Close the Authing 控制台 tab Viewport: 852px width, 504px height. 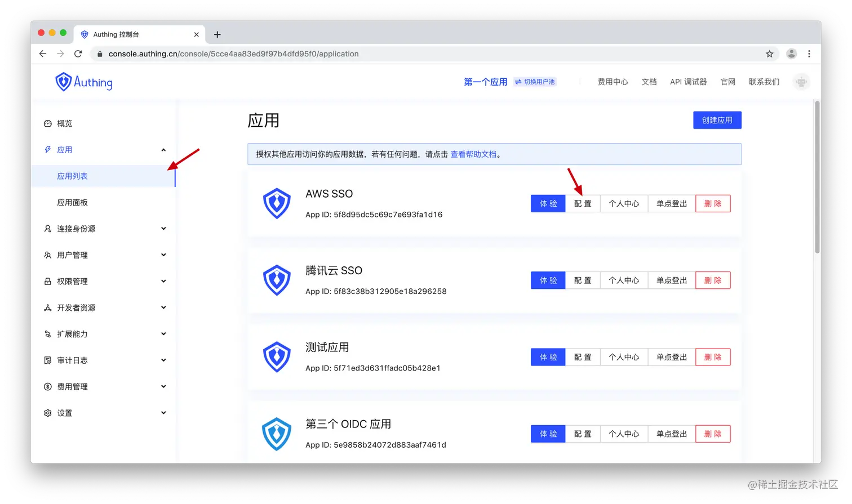[x=196, y=34]
